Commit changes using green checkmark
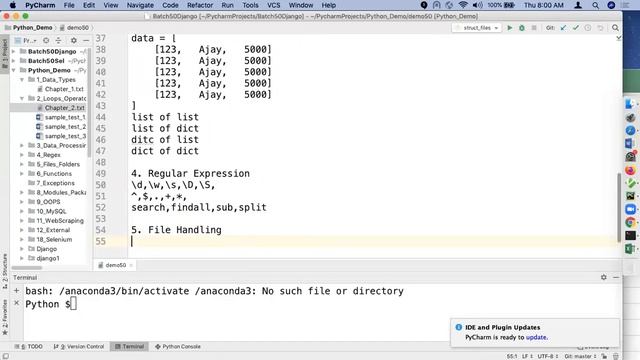 coord(576,28)
